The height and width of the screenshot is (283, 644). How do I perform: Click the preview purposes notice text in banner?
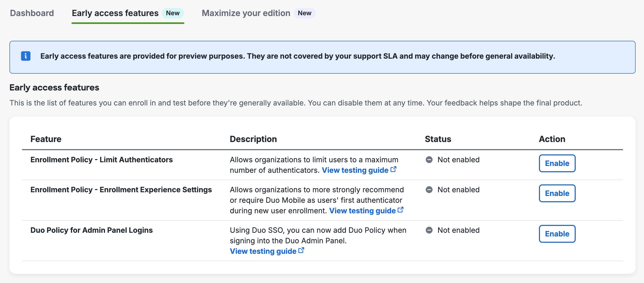point(298,56)
